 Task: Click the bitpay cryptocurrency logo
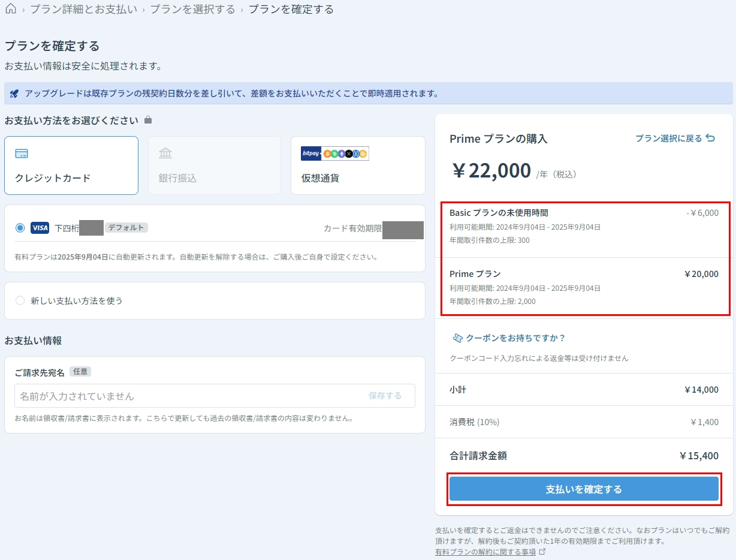(335, 153)
